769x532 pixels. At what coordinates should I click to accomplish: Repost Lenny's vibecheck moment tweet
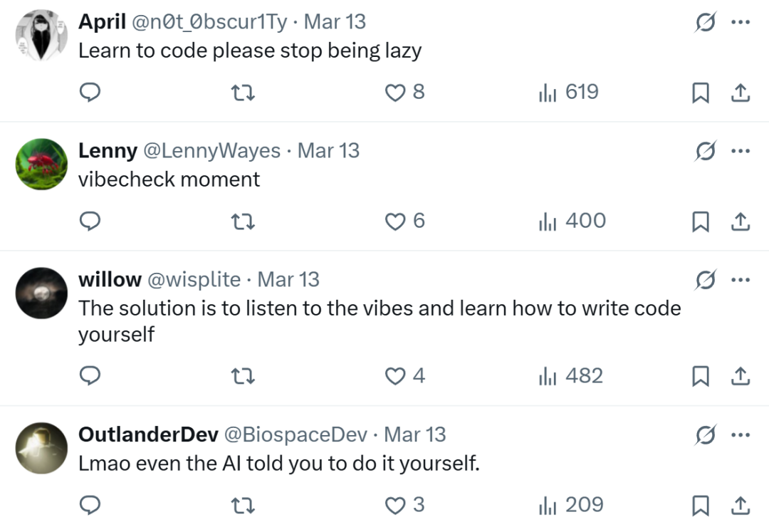[244, 221]
